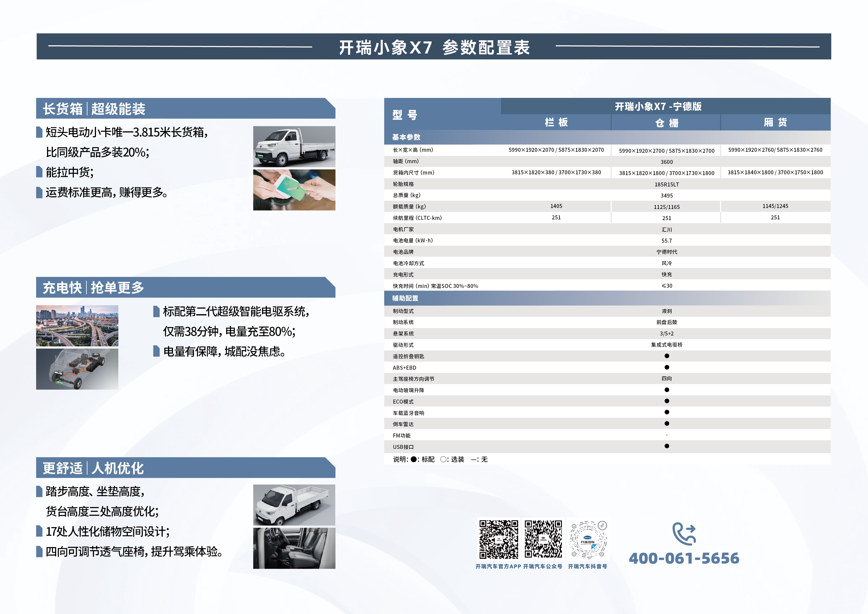This screenshot has width=868, height=614.
Task: Click the tire spec 185R15LT
Action: pyautogui.click(x=667, y=185)
